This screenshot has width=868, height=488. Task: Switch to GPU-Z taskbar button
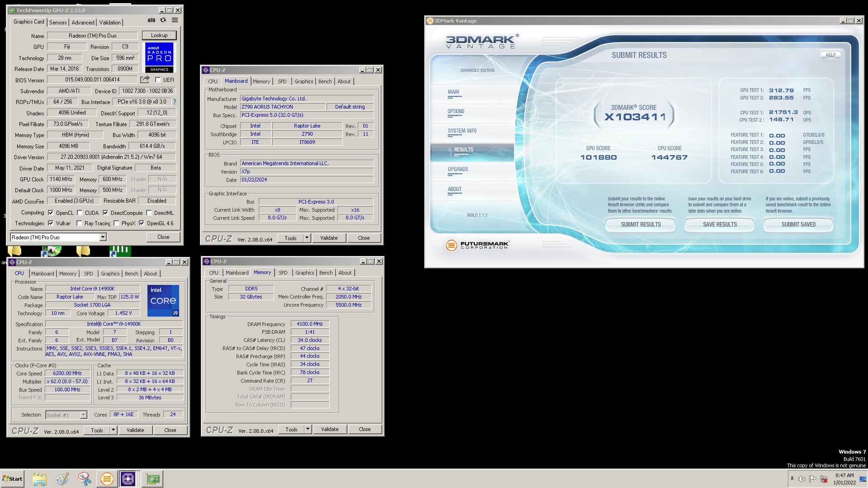pos(152,479)
